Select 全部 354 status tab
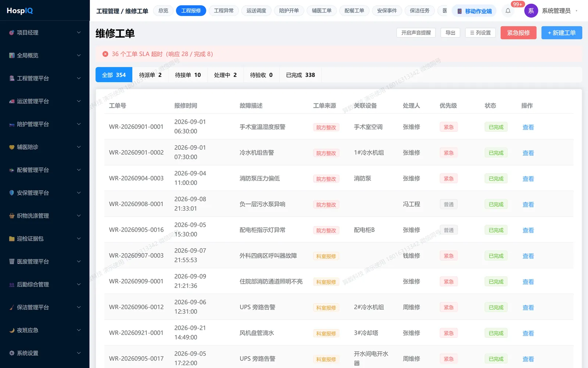 pyautogui.click(x=114, y=75)
